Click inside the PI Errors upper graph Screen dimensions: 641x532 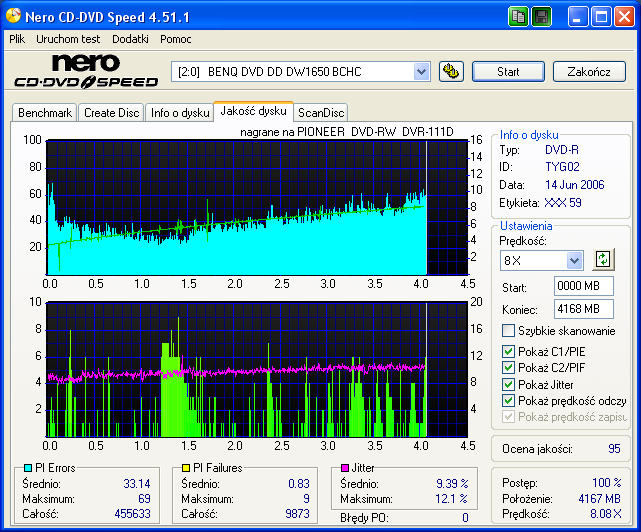[257, 207]
